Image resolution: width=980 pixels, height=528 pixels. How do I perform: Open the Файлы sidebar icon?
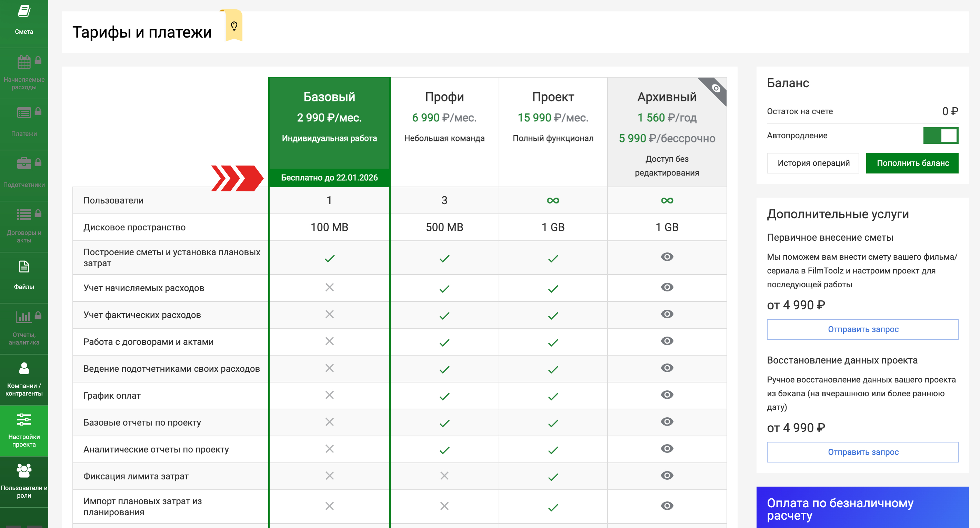[24, 267]
